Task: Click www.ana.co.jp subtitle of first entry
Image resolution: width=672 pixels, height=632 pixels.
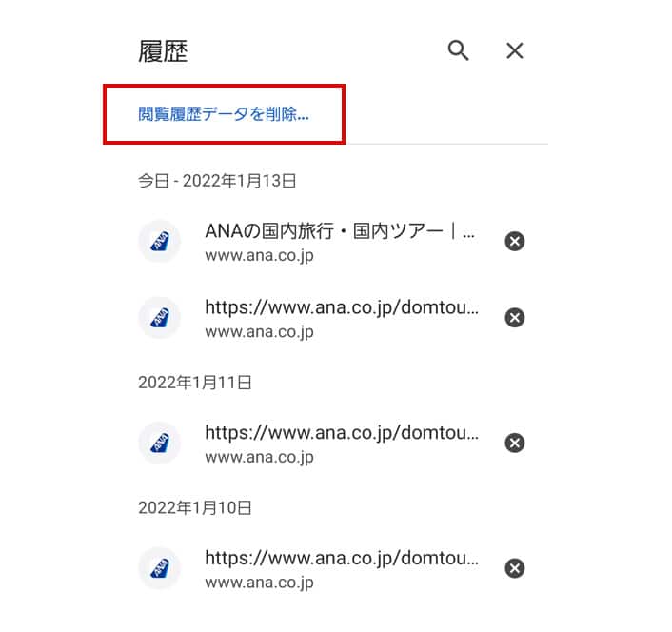Action: (259, 256)
